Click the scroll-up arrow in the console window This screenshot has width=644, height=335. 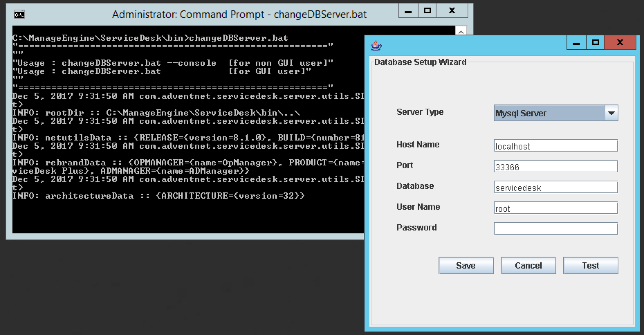tap(461, 31)
